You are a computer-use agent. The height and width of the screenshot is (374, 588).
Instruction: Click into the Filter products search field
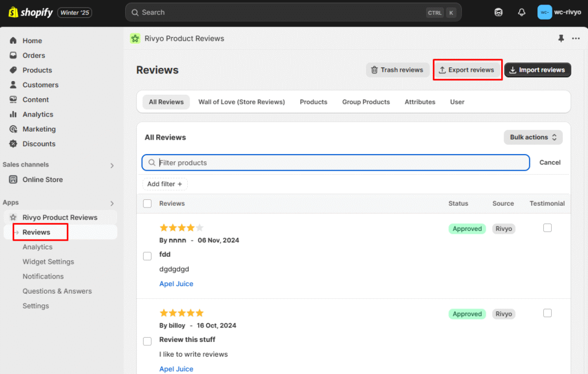click(339, 163)
